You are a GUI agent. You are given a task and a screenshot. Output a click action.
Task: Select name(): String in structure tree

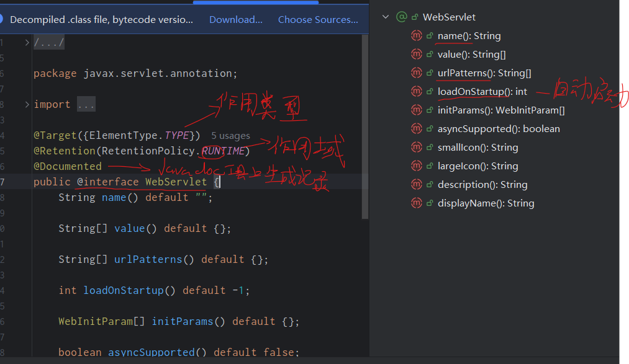click(469, 35)
